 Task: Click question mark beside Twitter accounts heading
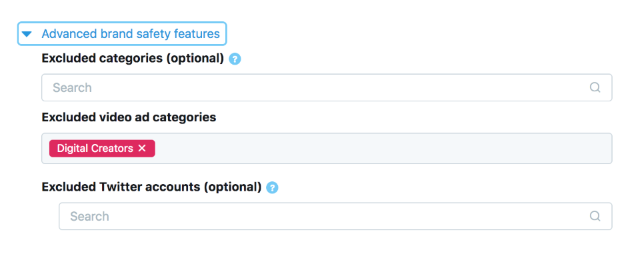point(272,187)
